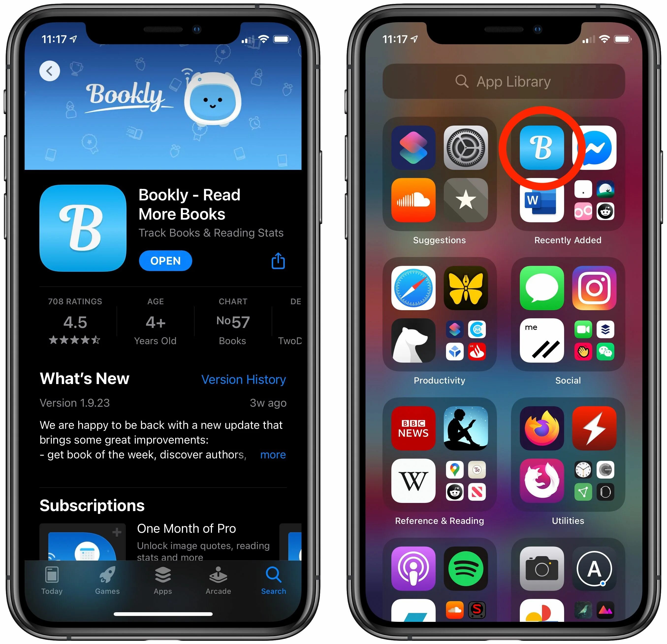The height and width of the screenshot is (644, 667).
Task: Open the Bookly app from App Library
Action: tap(539, 142)
